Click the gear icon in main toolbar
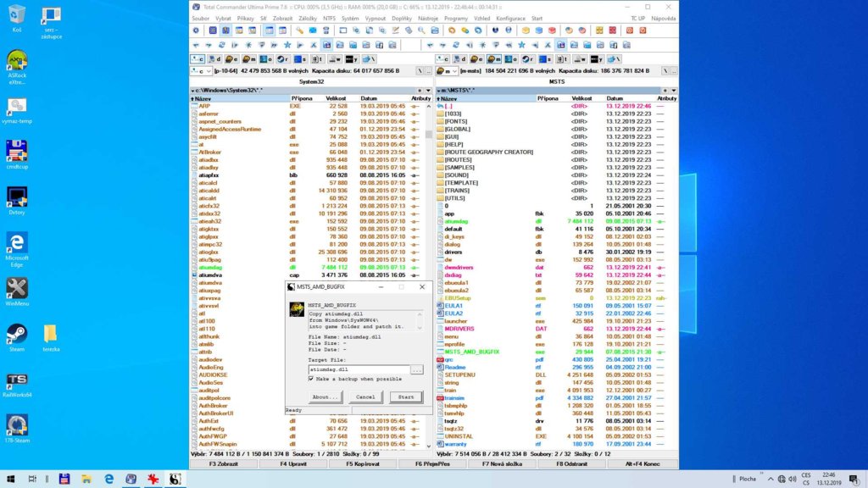 point(197,30)
